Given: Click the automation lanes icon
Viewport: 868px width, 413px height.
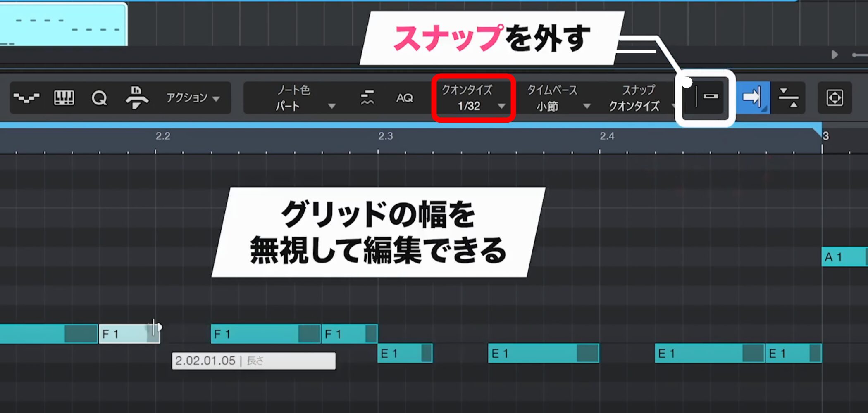Looking at the screenshot, I should [x=26, y=98].
